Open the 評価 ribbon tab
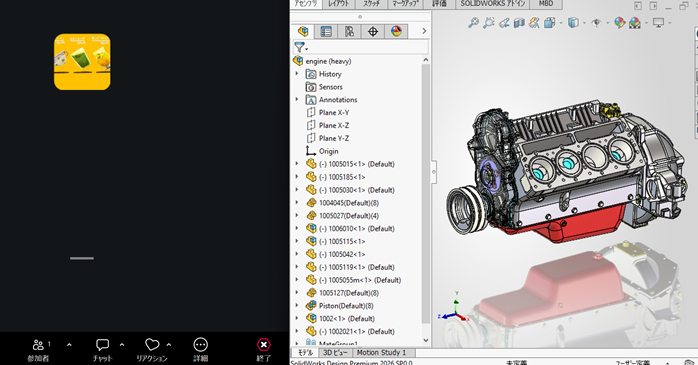 pyautogui.click(x=439, y=4)
